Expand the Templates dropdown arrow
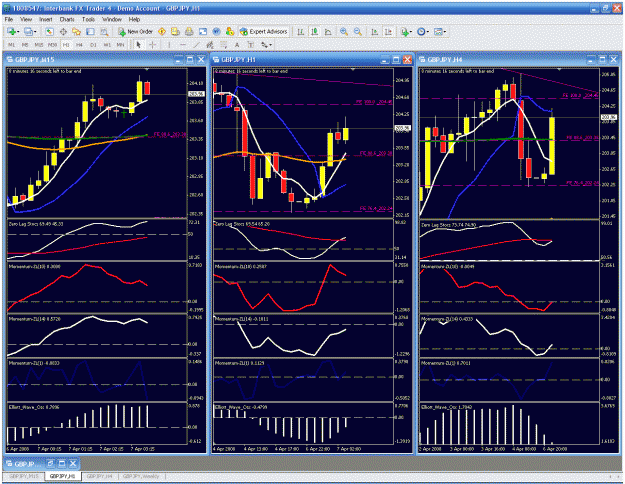 (445, 31)
